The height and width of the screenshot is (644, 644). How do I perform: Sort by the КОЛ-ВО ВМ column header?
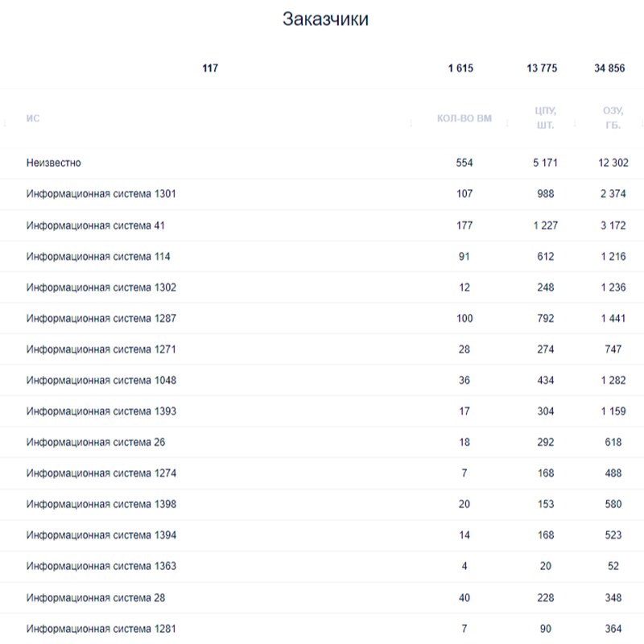point(464,118)
